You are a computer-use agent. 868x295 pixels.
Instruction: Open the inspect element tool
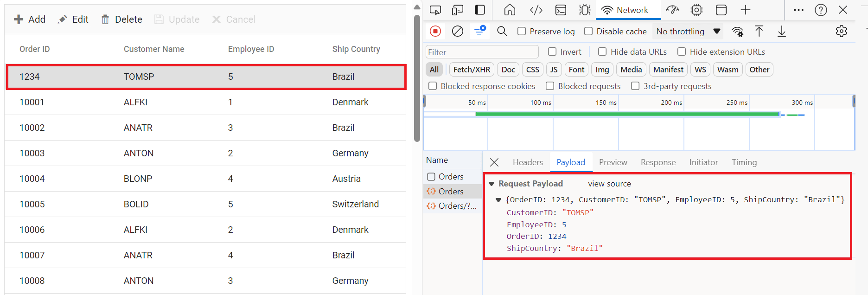(435, 10)
